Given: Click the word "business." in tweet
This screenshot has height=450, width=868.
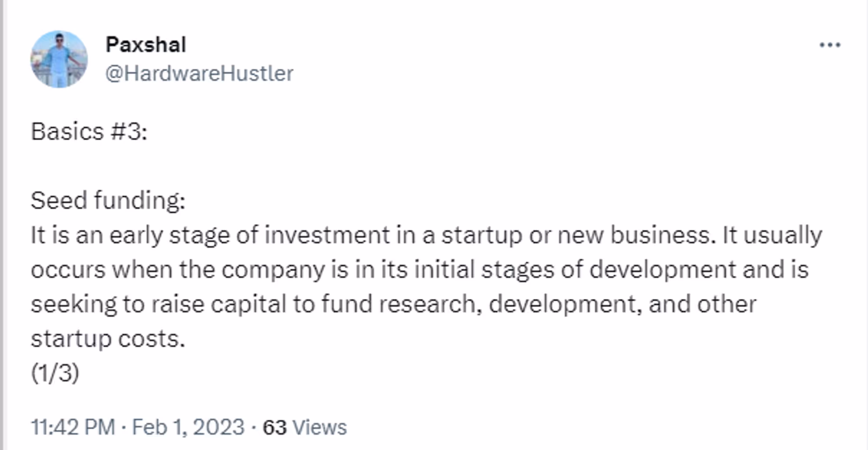Looking at the screenshot, I should (663, 235).
